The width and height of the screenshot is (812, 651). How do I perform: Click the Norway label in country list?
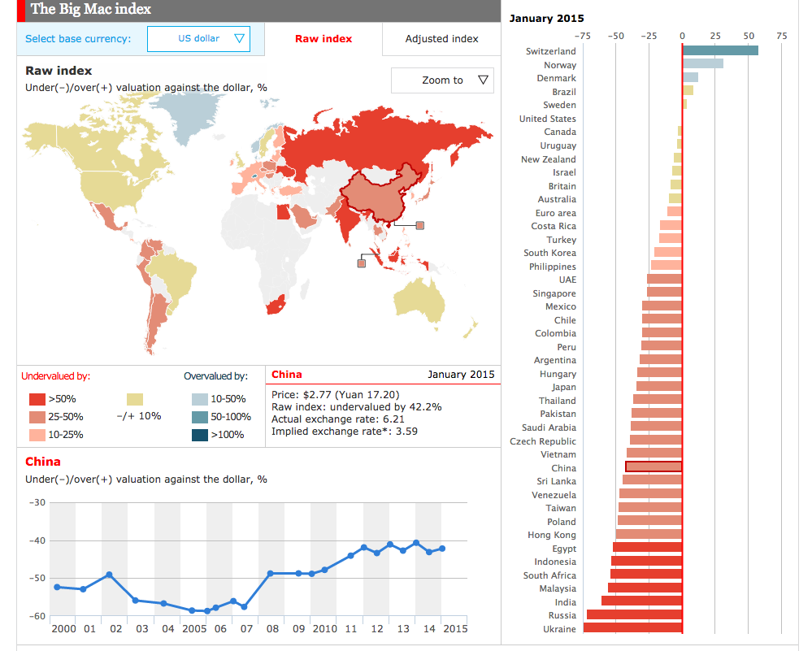point(560,65)
